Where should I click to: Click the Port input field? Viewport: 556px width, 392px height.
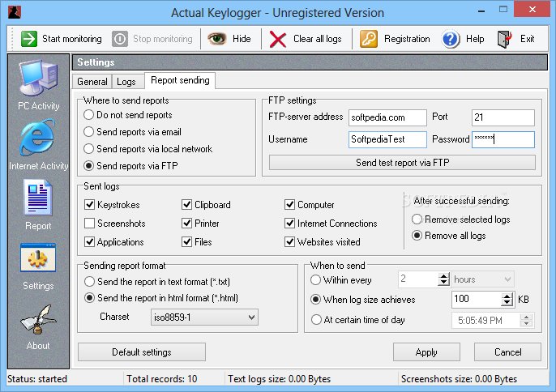[x=503, y=117]
